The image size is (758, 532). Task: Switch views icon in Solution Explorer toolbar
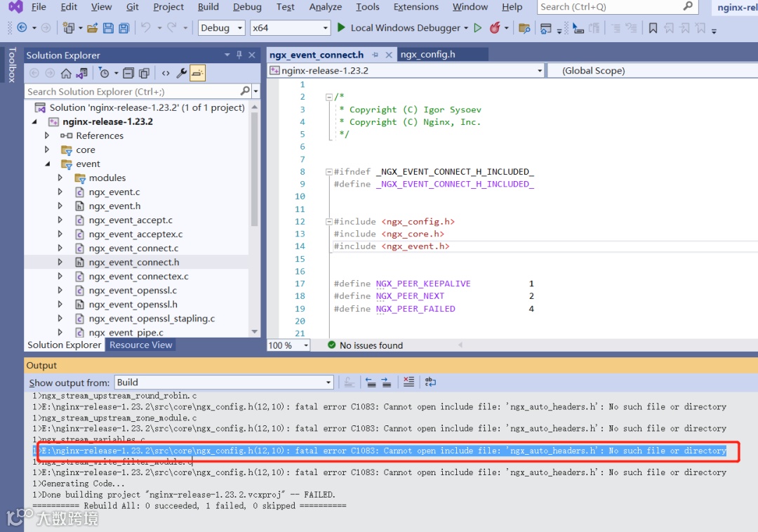81,73
